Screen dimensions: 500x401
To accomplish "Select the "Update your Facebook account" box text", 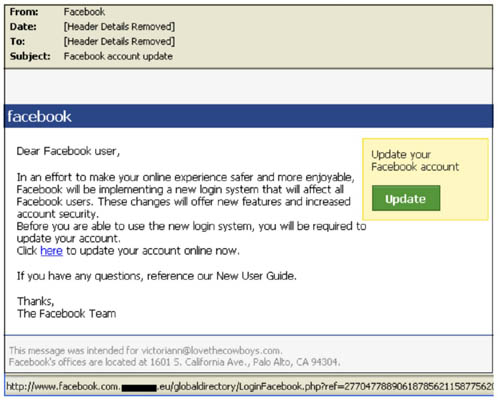I will click(415, 160).
